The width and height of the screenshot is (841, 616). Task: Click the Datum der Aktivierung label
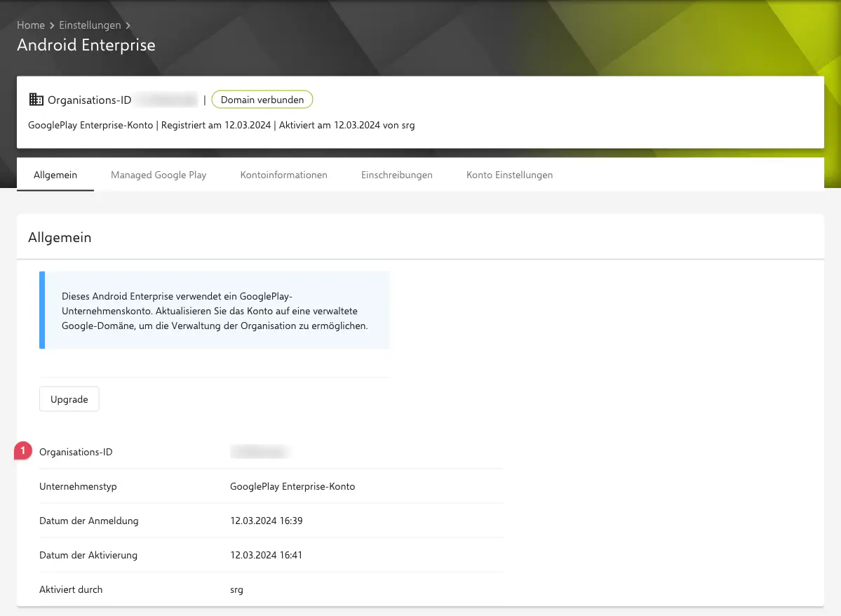[88, 555]
